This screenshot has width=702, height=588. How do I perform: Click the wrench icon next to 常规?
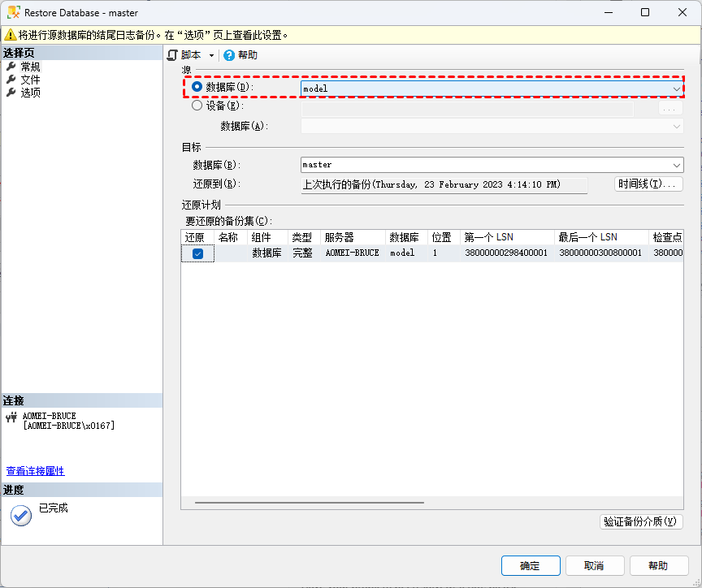click(x=11, y=67)
